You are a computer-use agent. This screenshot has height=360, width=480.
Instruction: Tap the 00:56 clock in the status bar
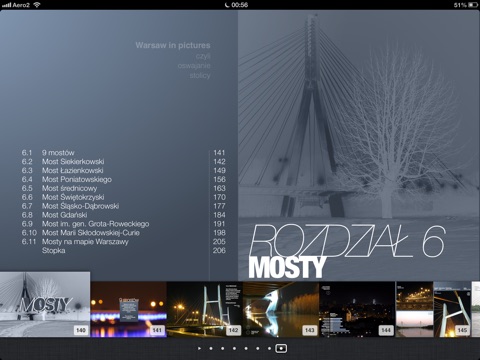[240, 5]
